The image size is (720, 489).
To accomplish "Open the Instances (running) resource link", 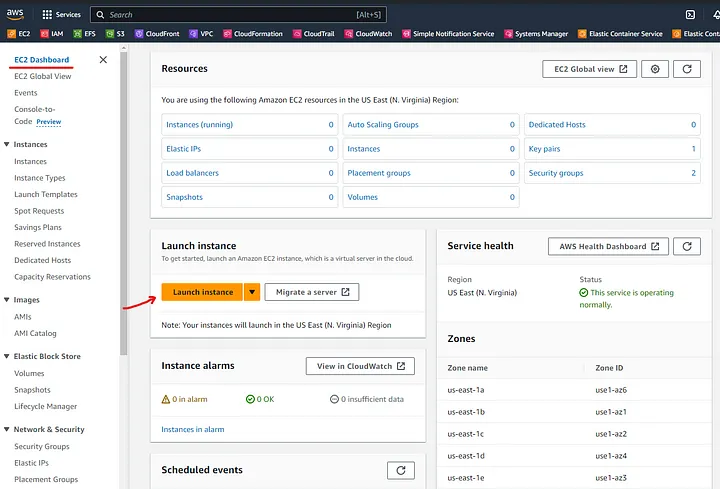I will coord(199,124).
